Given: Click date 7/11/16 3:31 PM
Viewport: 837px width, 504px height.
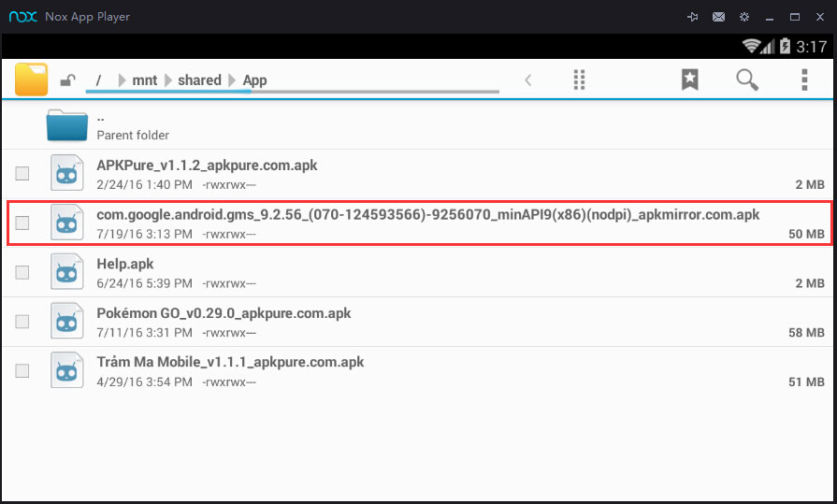Looking at the screenshot, I should click(x=144, y=333).
